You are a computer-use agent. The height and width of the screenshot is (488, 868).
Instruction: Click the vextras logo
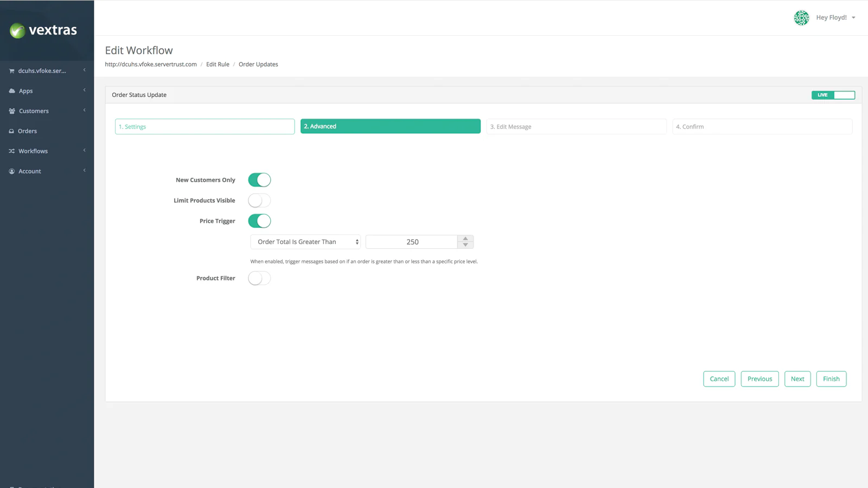click(43, 30)
